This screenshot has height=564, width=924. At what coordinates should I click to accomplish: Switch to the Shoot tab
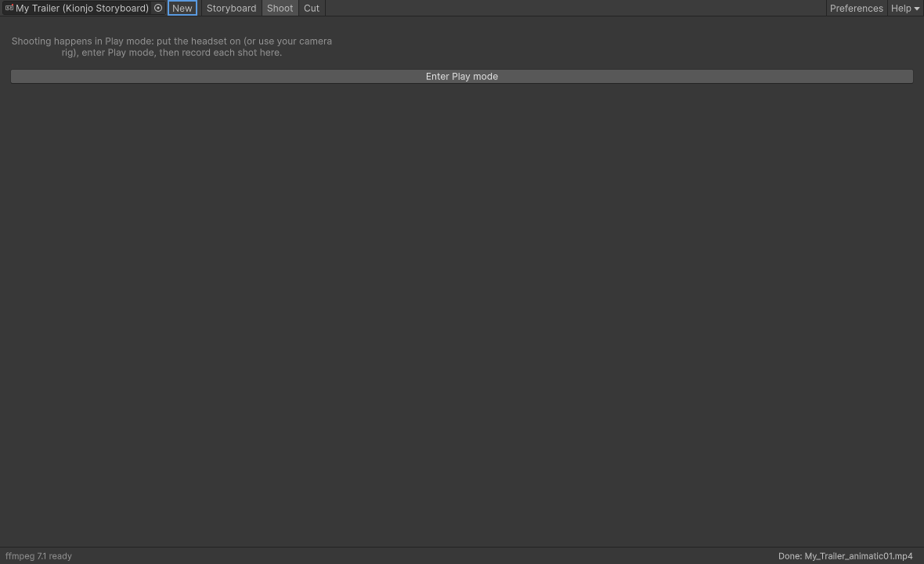click(280, 9)
